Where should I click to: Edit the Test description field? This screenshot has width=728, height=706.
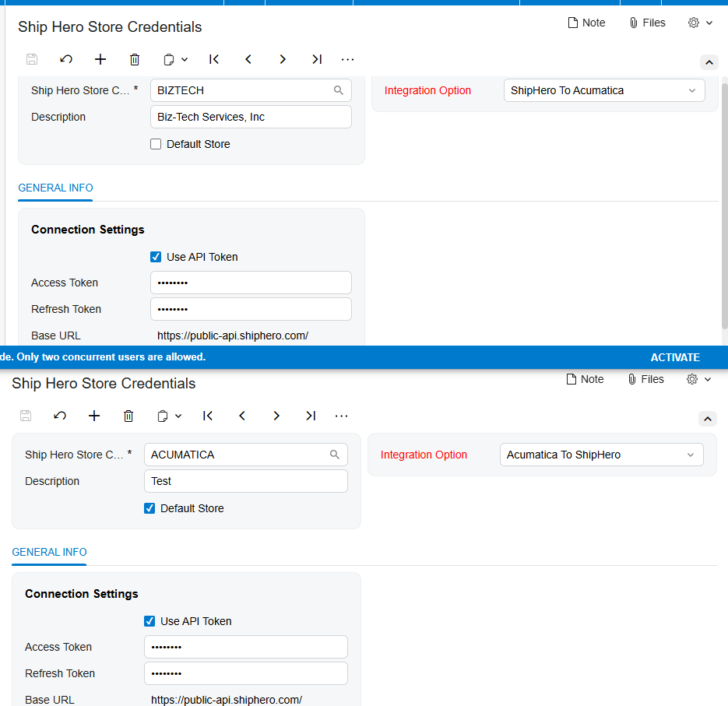point(245,481)
